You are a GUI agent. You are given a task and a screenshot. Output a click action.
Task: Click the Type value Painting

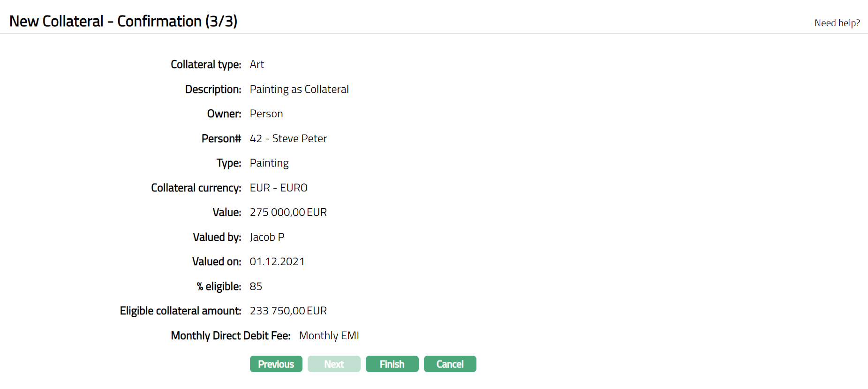click(269, 163)
